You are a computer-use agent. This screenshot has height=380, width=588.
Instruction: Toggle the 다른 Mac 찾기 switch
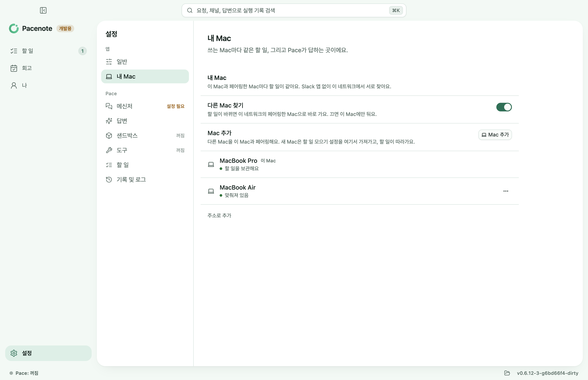coord(504,107)
